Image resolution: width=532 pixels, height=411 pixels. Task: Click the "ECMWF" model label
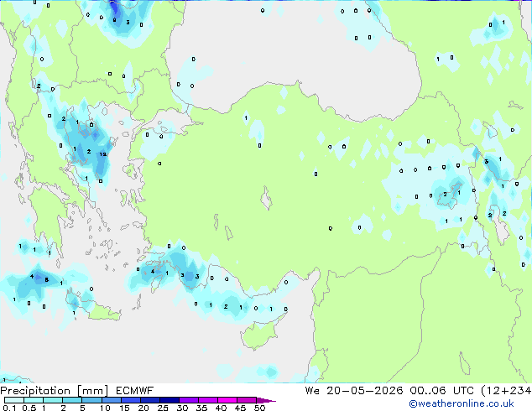tap(135, 391)
